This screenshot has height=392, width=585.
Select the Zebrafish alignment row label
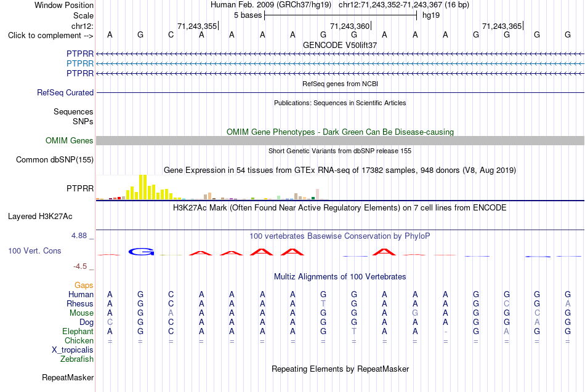[77, 359]
